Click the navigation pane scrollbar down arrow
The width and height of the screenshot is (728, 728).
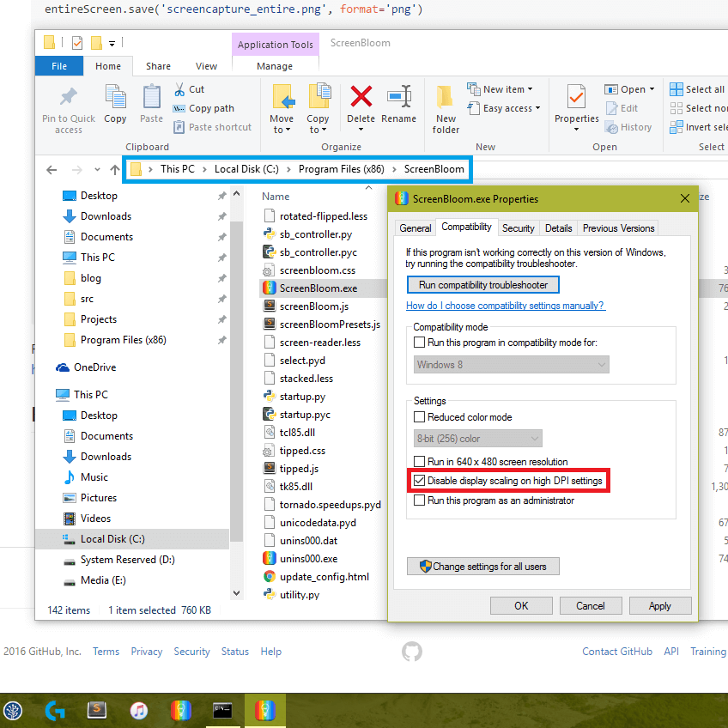236,593
